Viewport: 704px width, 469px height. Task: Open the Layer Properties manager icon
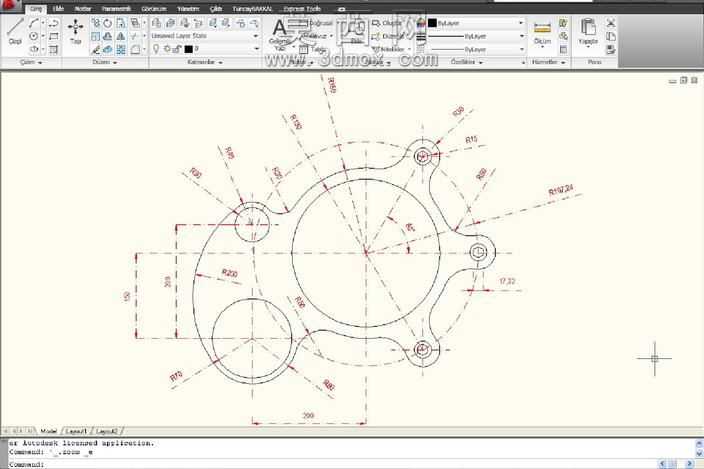coord(156,23)
